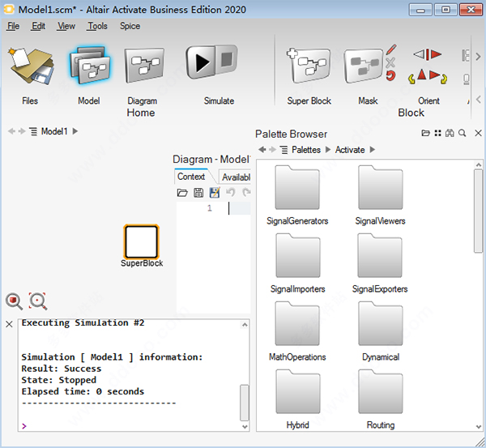
Task: Click the zoom 3D cube magnifier icon
Action: click(x=14, y=301)
